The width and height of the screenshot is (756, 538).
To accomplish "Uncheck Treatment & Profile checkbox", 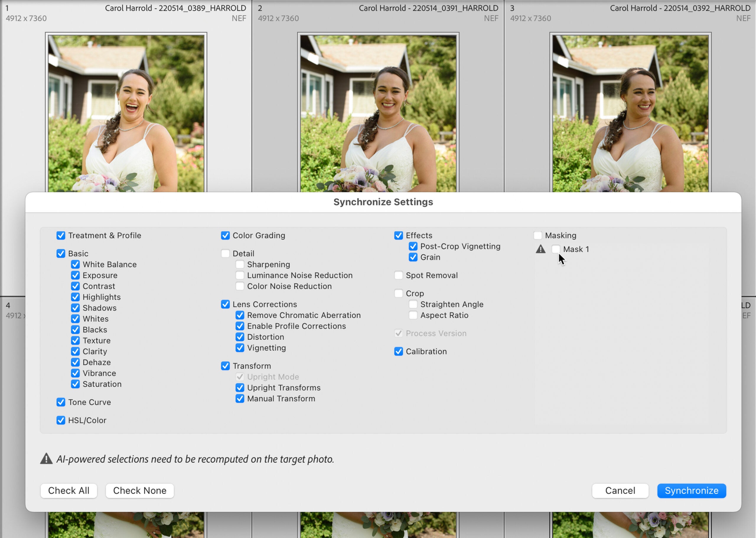I will point(61,235).
